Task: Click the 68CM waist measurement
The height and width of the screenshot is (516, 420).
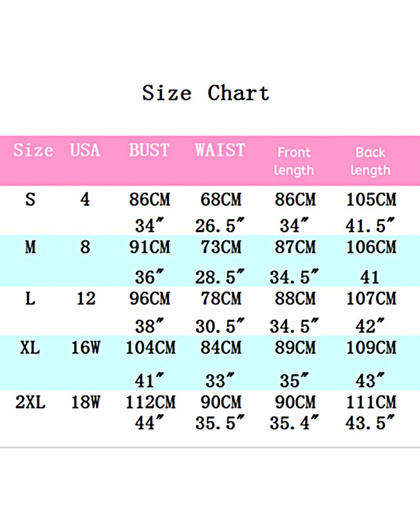Action: pos(221,199)
